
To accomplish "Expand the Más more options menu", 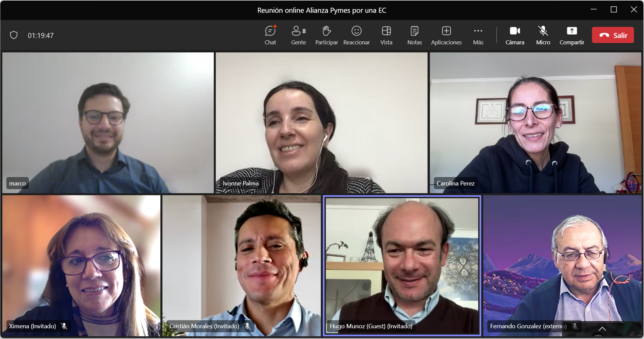I will point(478,35).
